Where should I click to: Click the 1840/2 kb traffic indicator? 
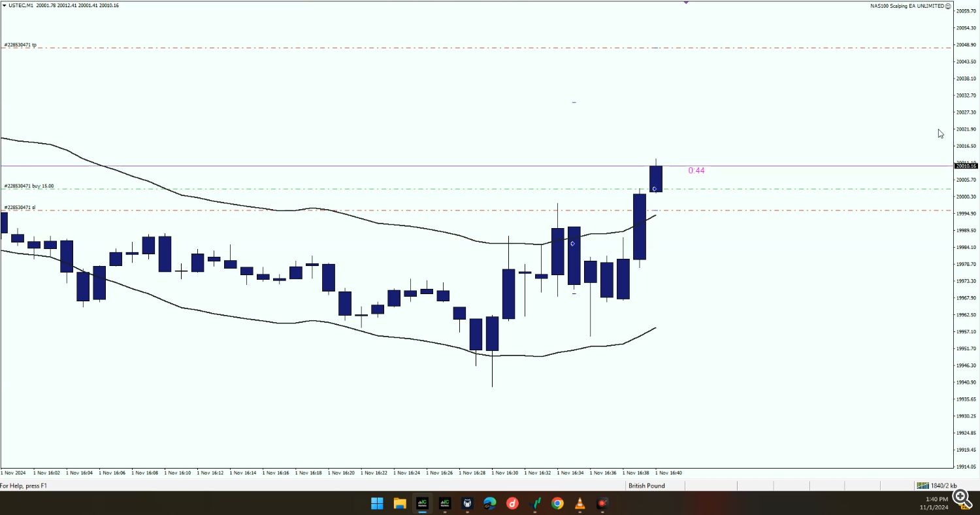(x=944, y=486)
